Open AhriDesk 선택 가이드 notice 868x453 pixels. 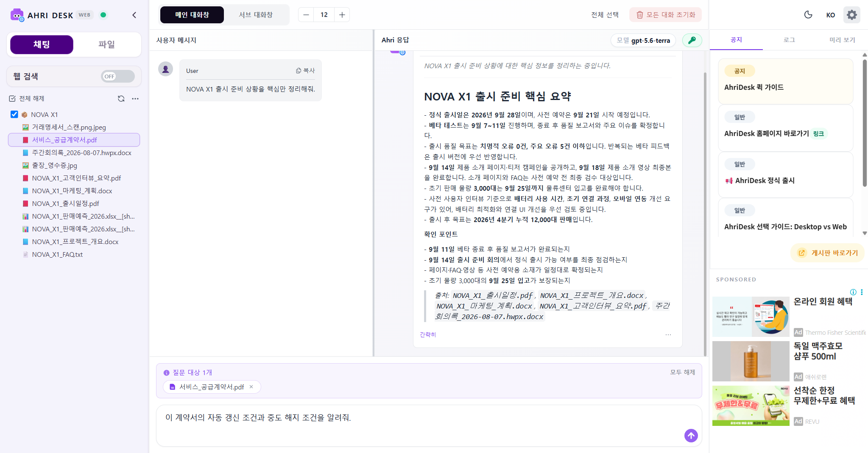pyautogui.click(x=785, y=218)
